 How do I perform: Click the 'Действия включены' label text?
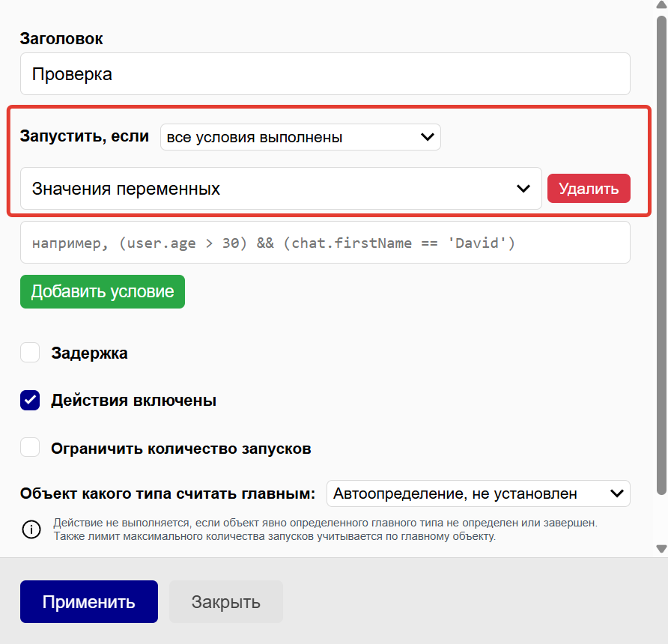(133, 401)
